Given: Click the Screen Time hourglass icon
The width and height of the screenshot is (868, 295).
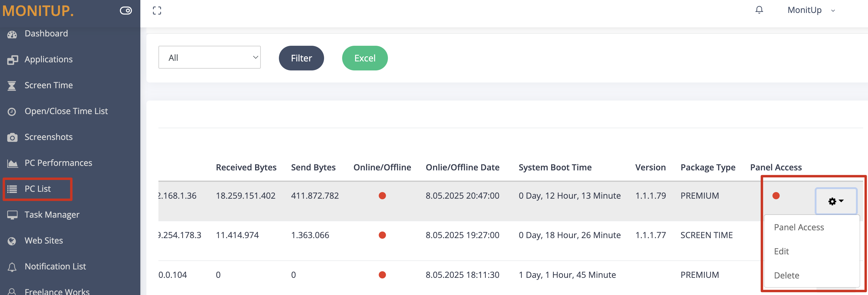Looking at the screenshot, I should (12, 85).
